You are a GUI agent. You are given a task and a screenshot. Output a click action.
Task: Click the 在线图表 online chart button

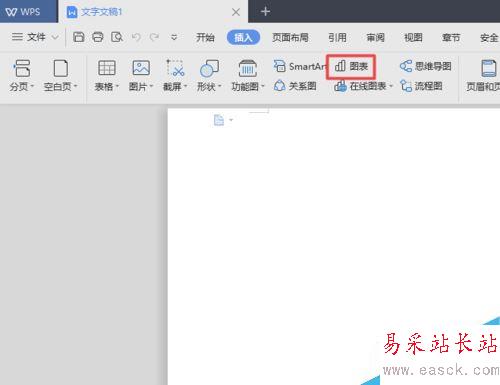360,86
